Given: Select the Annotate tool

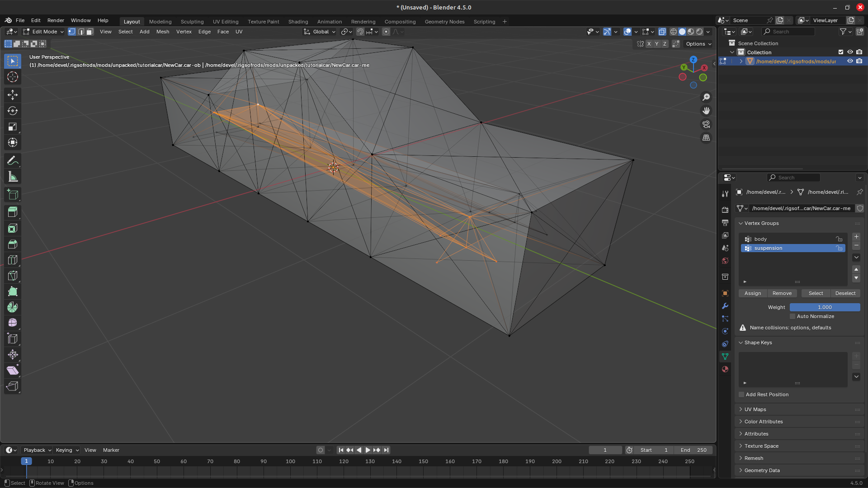Looking at the screenshot, I should pos(13,161).
